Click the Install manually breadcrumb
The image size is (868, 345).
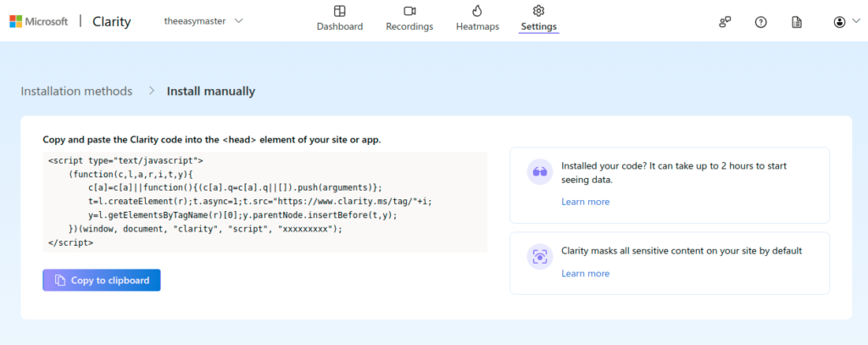(x=211, y=92)
